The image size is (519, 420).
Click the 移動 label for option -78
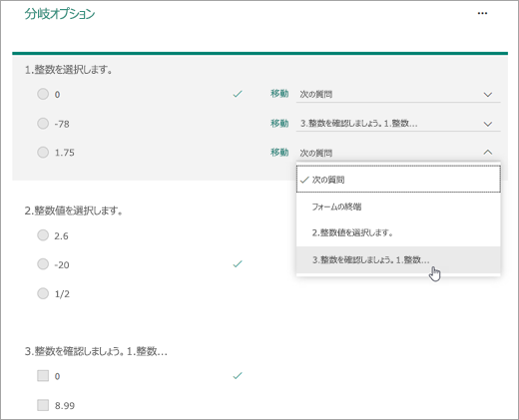(279, 124)
